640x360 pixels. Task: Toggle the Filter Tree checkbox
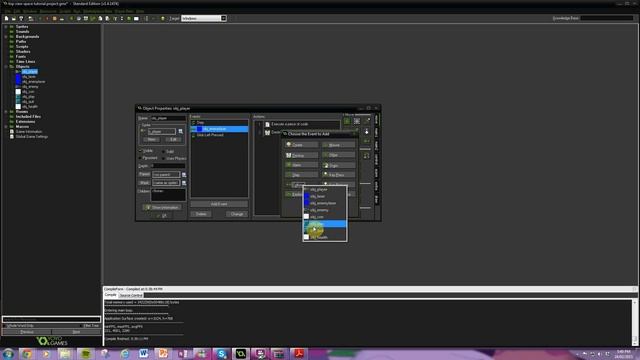(81, 326)
